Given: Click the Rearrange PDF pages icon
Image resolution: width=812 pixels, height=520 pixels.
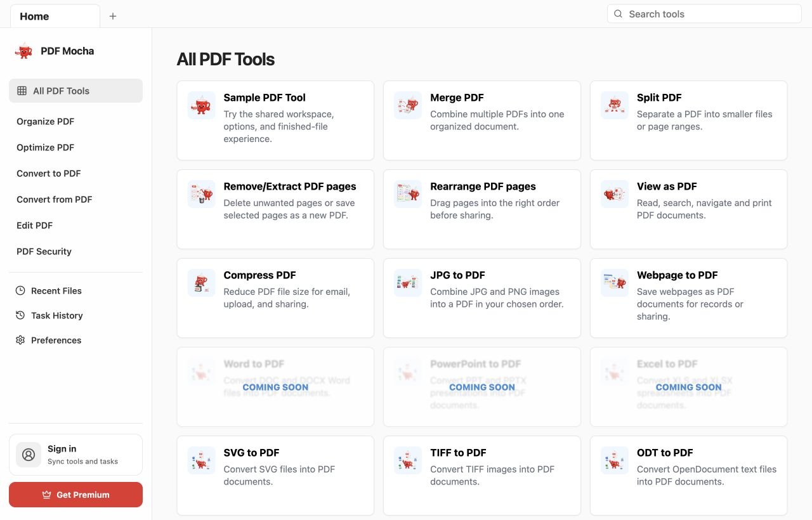Looking at the screenshot, I should tap(408, 194).
